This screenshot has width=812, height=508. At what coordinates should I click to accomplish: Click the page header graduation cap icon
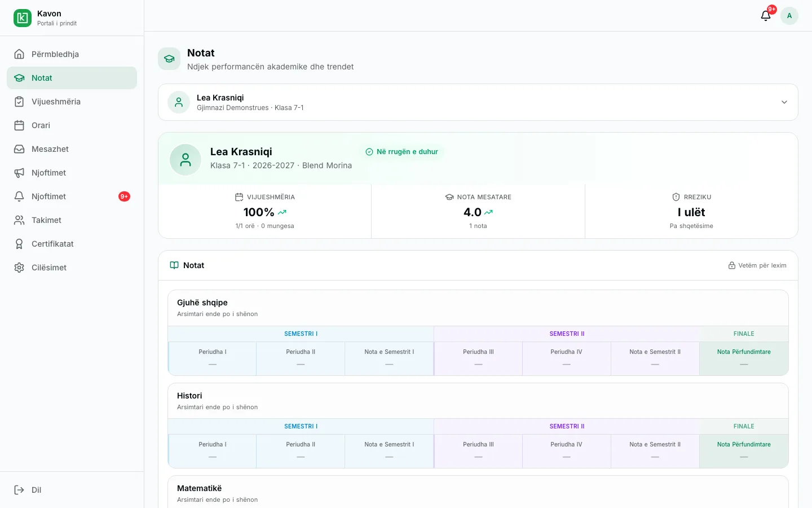(x=169, y=59)
